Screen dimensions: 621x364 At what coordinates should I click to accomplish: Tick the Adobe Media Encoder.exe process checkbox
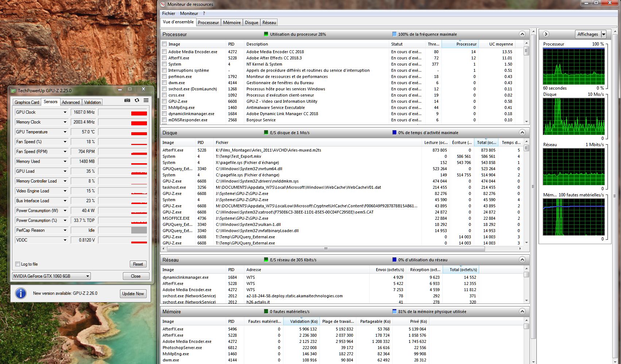(x=164, y=52)
